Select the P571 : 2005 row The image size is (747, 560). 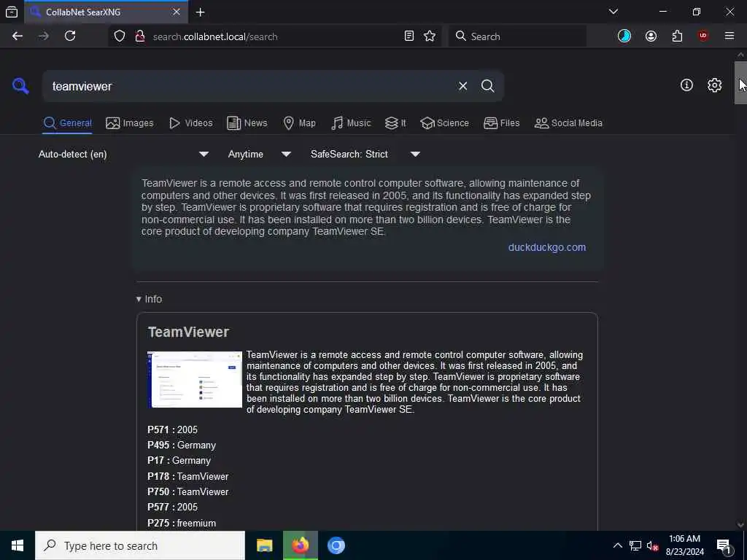(x=172, y=429)
